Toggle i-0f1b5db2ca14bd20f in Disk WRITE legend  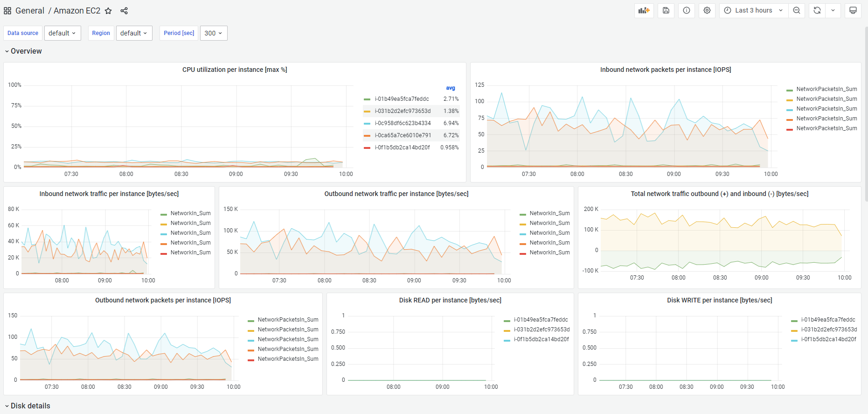(829, 339)
